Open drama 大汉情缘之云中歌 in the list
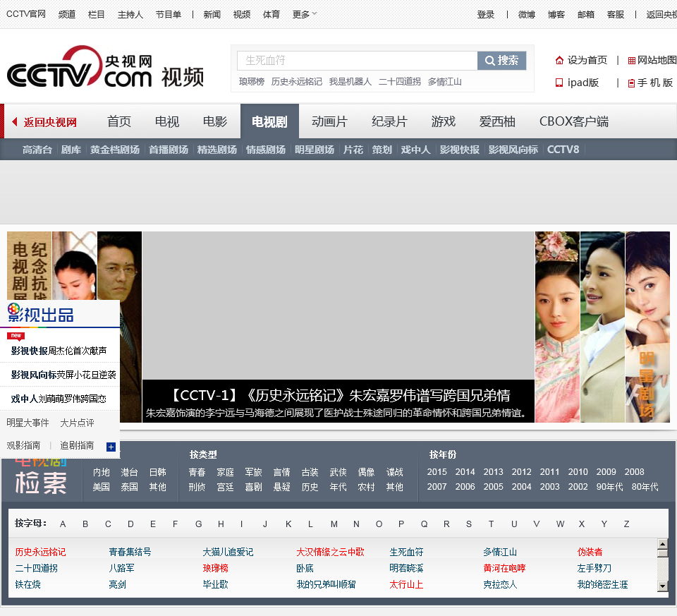677x616 pixels. [x=330, y=552]
